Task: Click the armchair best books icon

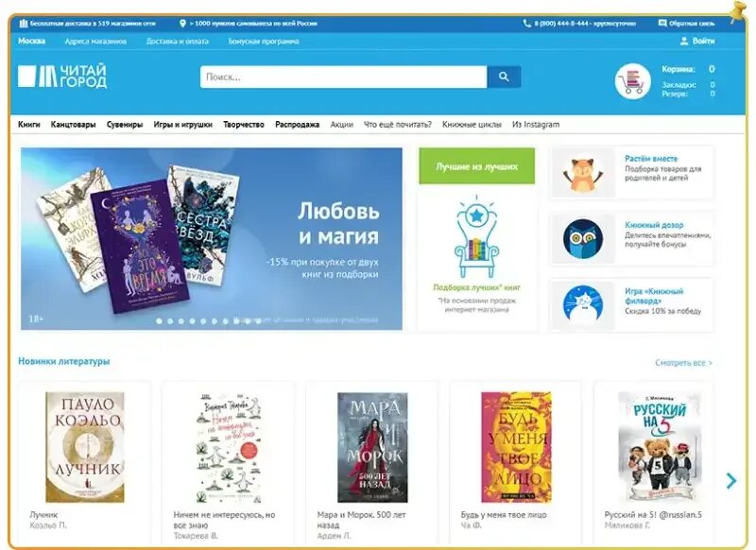Action: 476,236
